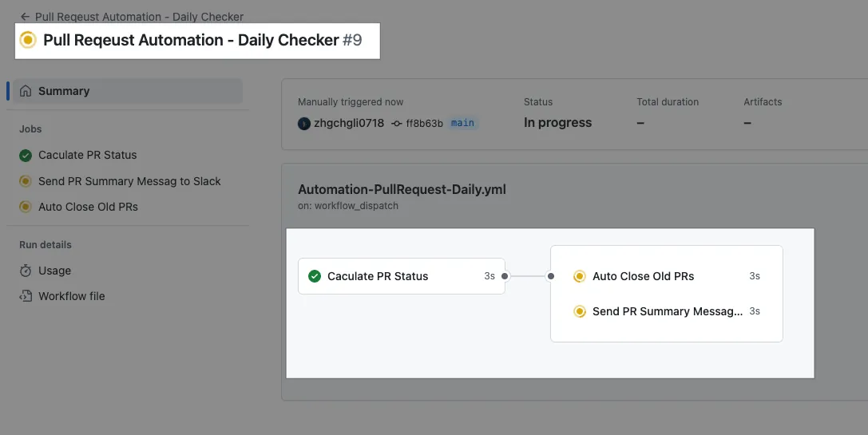This screenshot has width=868, height=435.
Task: Click the avatar icon beside zhgchgli0718
Action: tap(304, 124)
